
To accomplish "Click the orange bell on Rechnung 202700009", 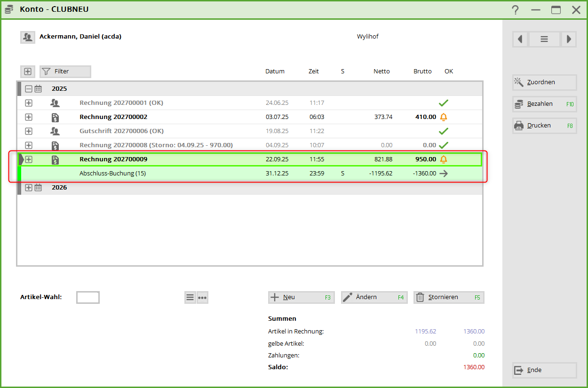I will coord(443,159).
